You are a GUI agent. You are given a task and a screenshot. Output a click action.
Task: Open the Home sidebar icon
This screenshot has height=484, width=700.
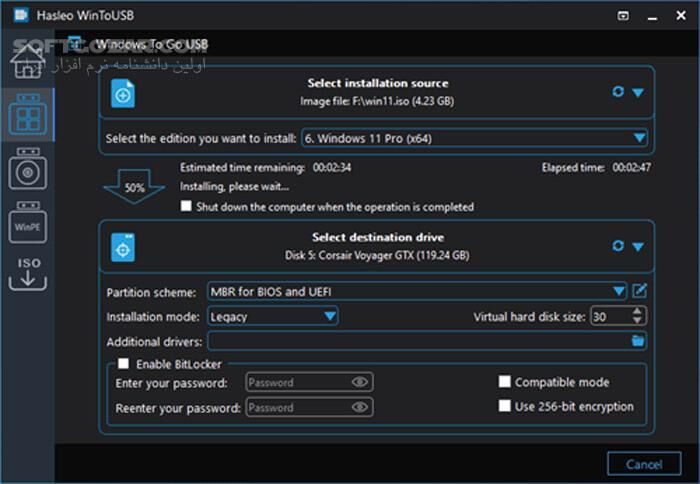click(26, 62)
